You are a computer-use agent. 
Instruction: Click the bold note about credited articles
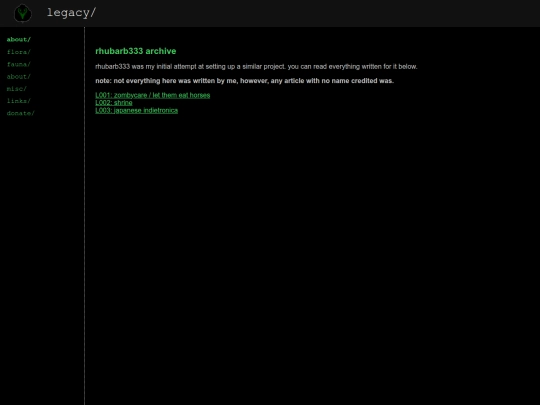point(245,81)
